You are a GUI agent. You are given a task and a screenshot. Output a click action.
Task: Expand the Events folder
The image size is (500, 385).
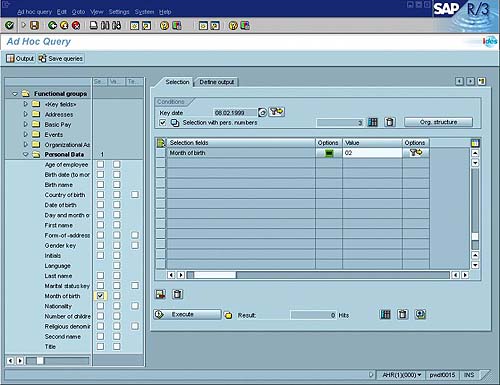[x=26, y=134]
